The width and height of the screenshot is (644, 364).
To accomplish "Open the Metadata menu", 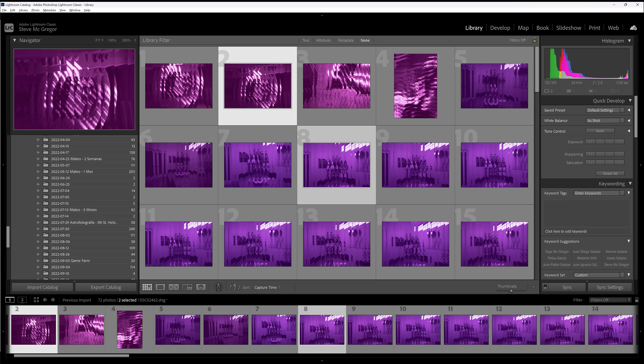I will tap(49, 10).
